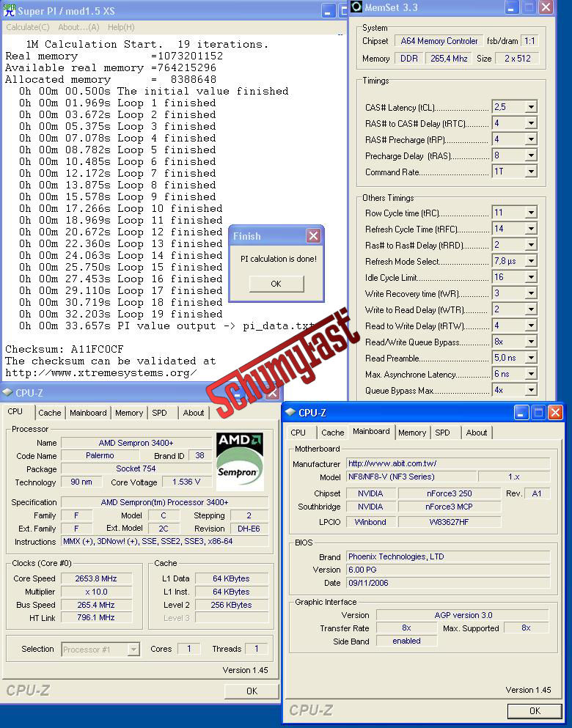The height and width of the screenshot is (728, 572).
Task: Open the CAS# Latency (tCL) dropdown
Action: pyautogui.click(x=531, y=107)
